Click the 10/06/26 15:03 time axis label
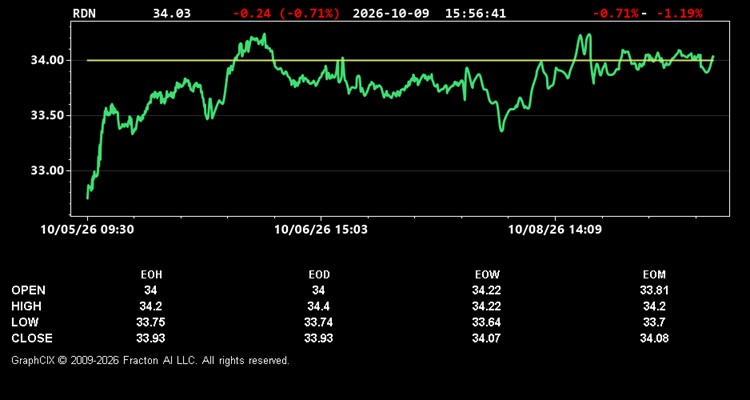Screen dimensions: 750x400 click(x=321, y=230)
